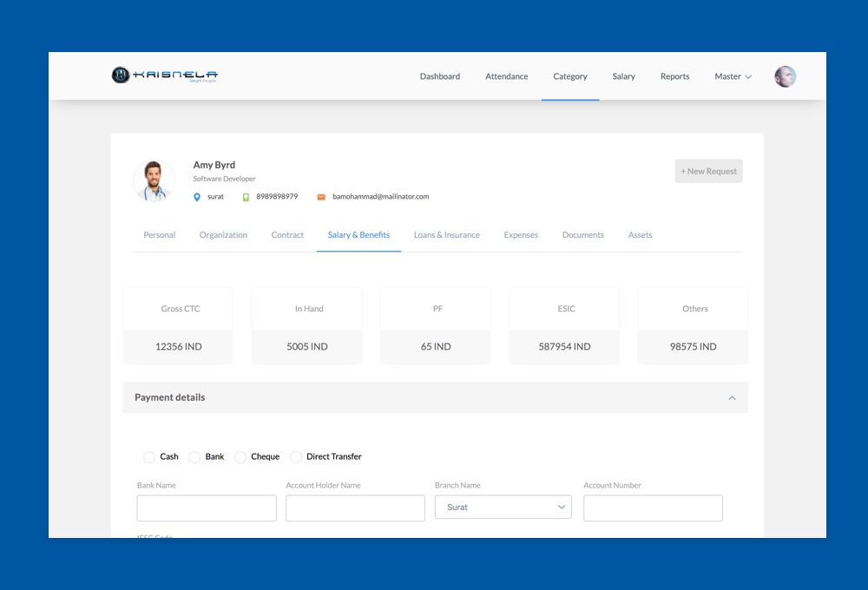
Task: Switch to the Loans & Insurance tab
Action: click(x=446, y=235)
